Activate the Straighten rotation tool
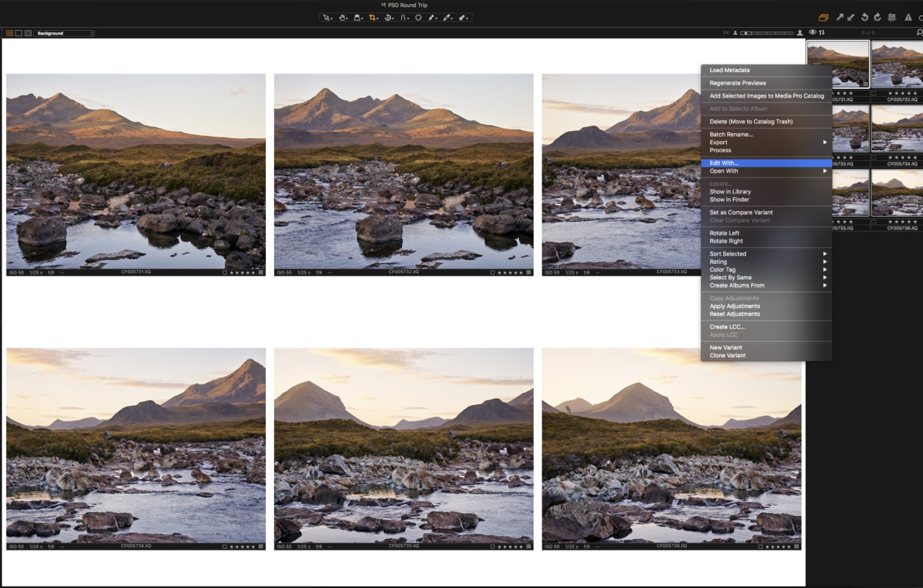923x588 pixels. [x=389, y=18]
